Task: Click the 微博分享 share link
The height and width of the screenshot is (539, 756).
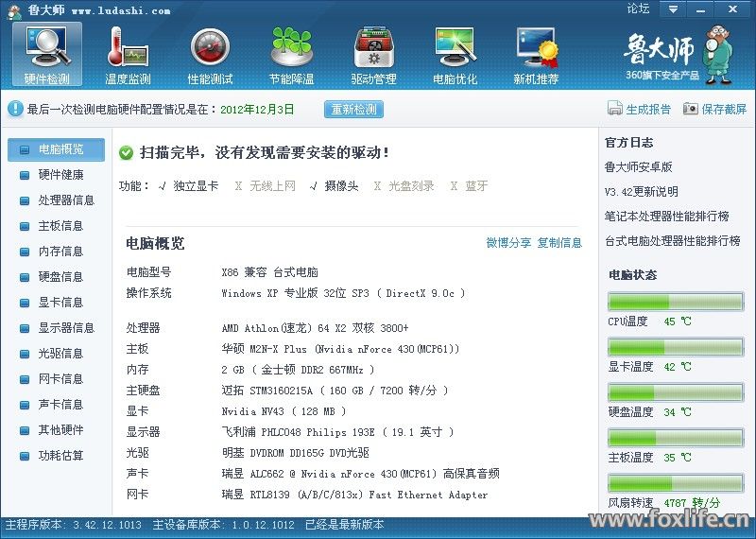Action: coord(508,243)
